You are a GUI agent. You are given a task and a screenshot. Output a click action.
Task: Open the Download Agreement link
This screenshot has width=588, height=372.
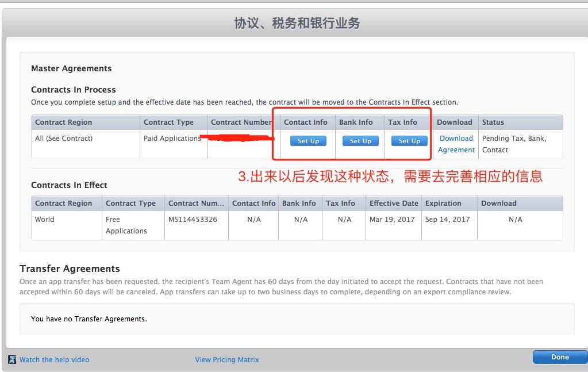(x=456, y=144)
